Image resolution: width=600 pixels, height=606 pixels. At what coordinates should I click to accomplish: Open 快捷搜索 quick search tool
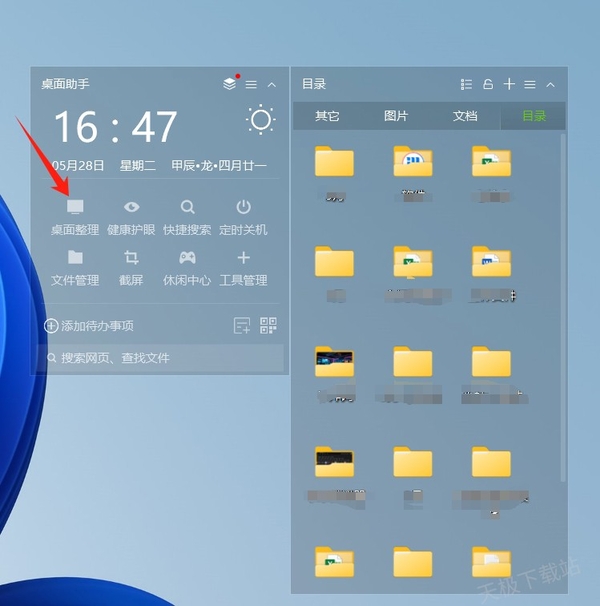click(x=187, y=218)
